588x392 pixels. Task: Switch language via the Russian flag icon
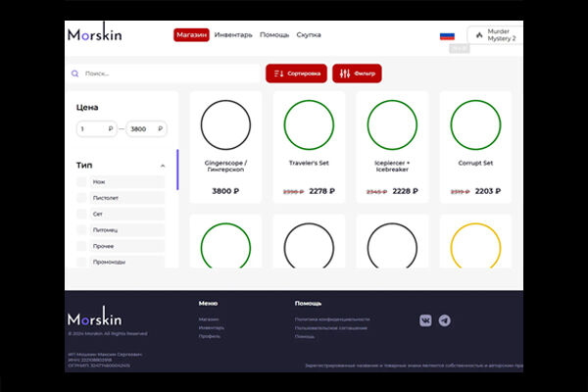pyautogui.click(x=447, y=36)
